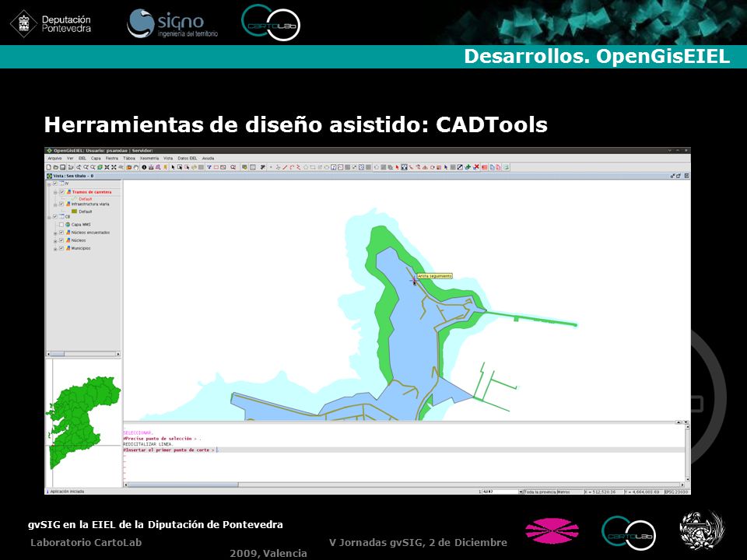
Task: Open the Capa menu
Action: [x=96, y=158]
